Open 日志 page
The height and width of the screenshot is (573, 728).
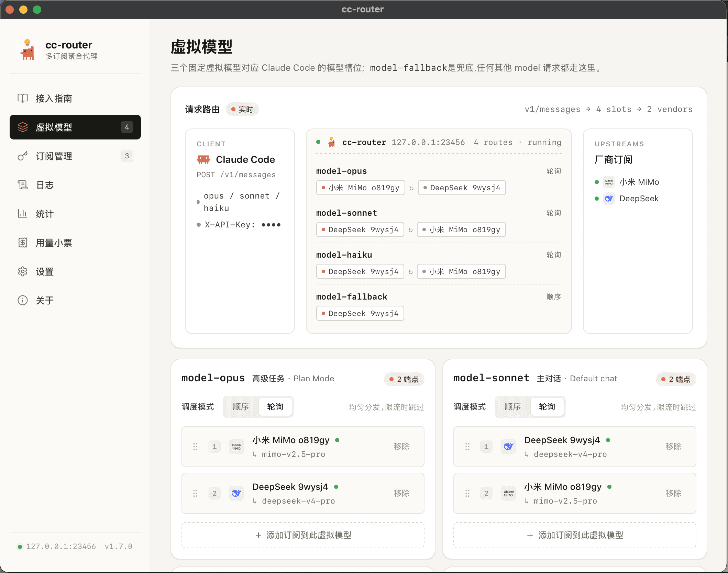pos(75,185)
